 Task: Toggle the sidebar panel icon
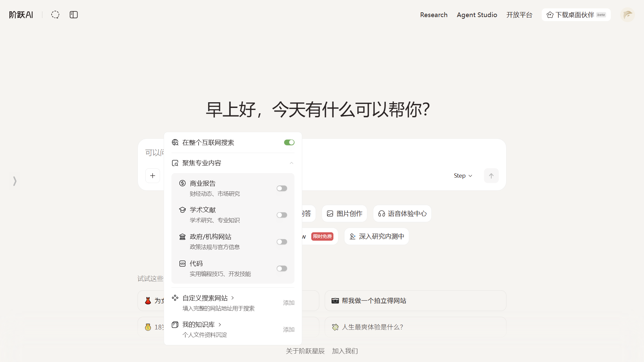point(74,15)
